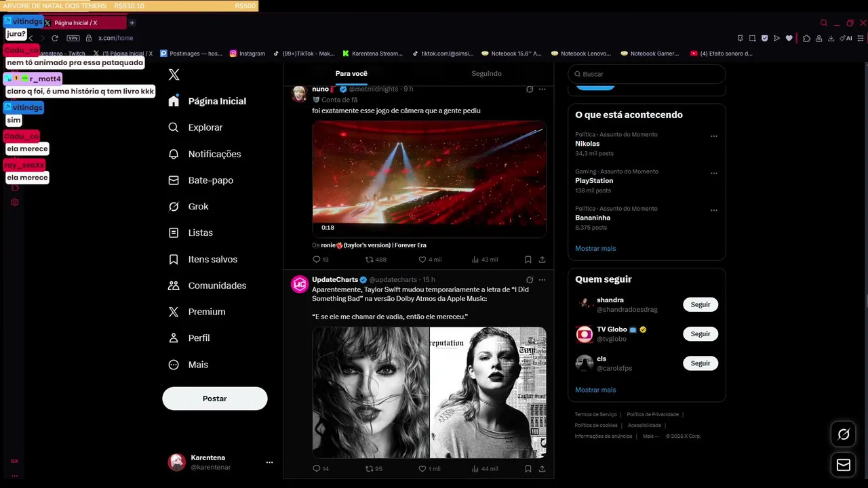The width and height of the screenshot is (868, 488).
Task: Reply to nuno's post with 19 replies
Action: pyautogui.click(x=320, y=260)
